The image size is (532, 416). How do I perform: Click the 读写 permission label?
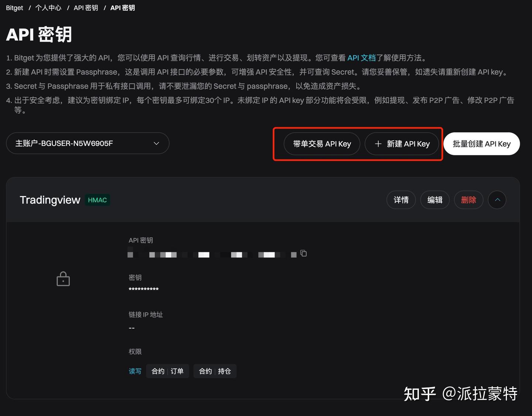[x=135, y=371]
